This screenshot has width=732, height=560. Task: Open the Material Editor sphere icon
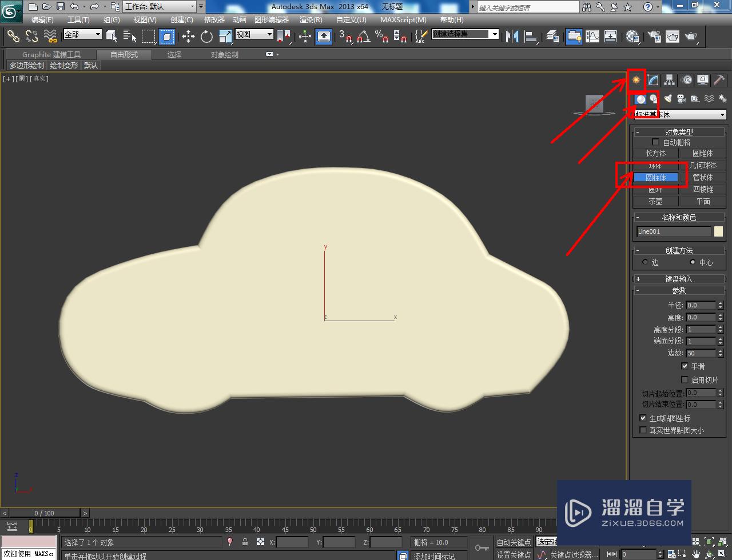(632, 37)
